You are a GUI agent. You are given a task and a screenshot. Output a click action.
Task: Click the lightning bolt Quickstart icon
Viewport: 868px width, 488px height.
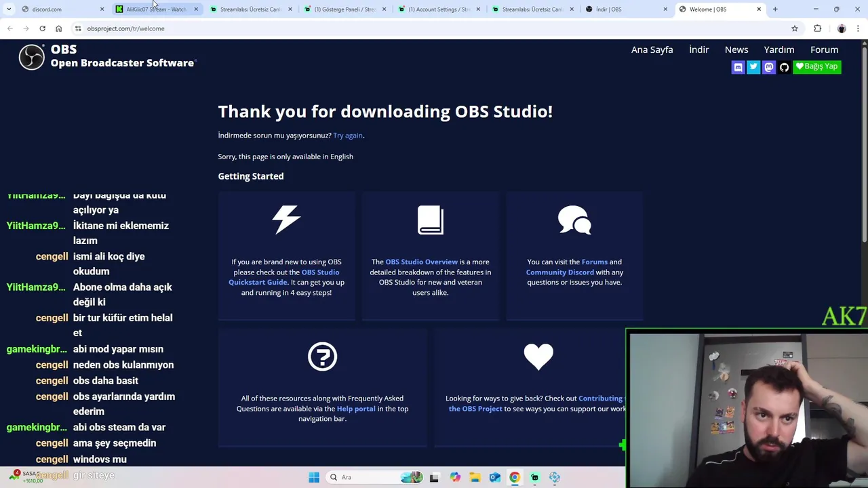(286, 220)
